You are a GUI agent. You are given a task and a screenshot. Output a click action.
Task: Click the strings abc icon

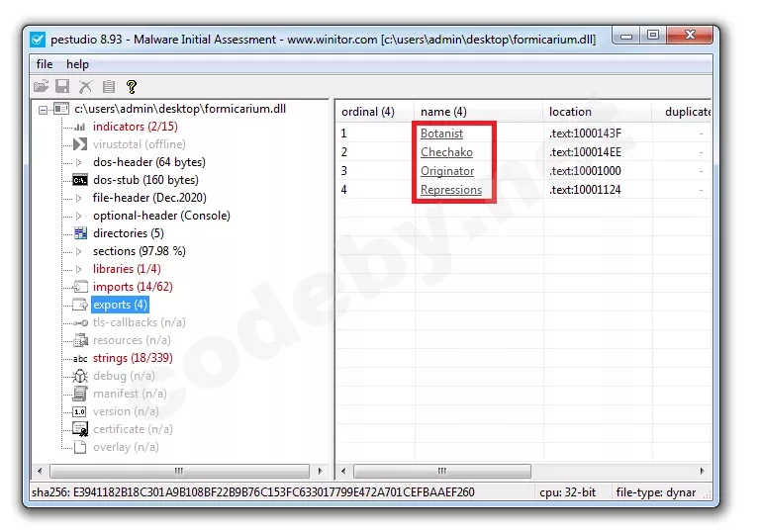(x=80, y=358)
